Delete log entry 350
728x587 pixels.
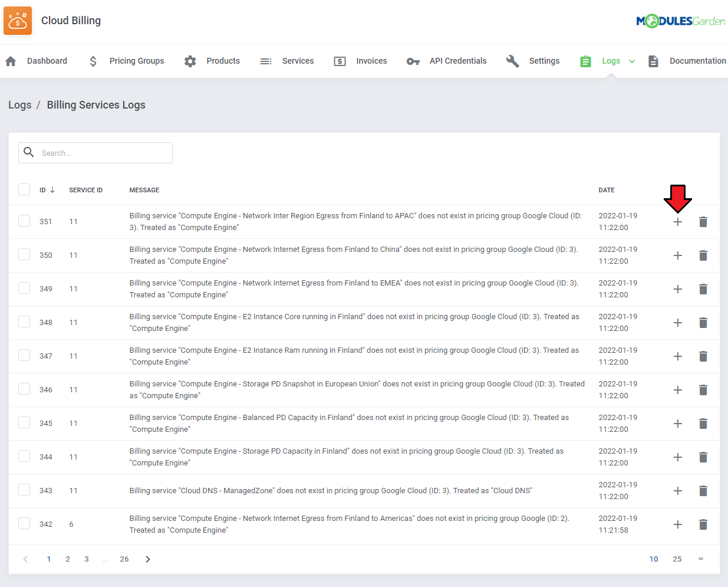click(x=703, y=255)
